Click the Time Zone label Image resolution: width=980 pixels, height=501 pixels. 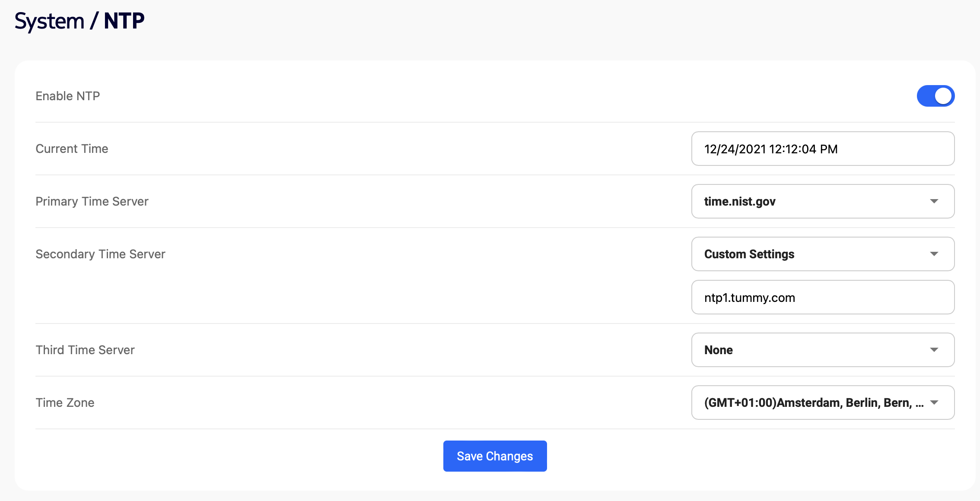click(x=65, y=403)
